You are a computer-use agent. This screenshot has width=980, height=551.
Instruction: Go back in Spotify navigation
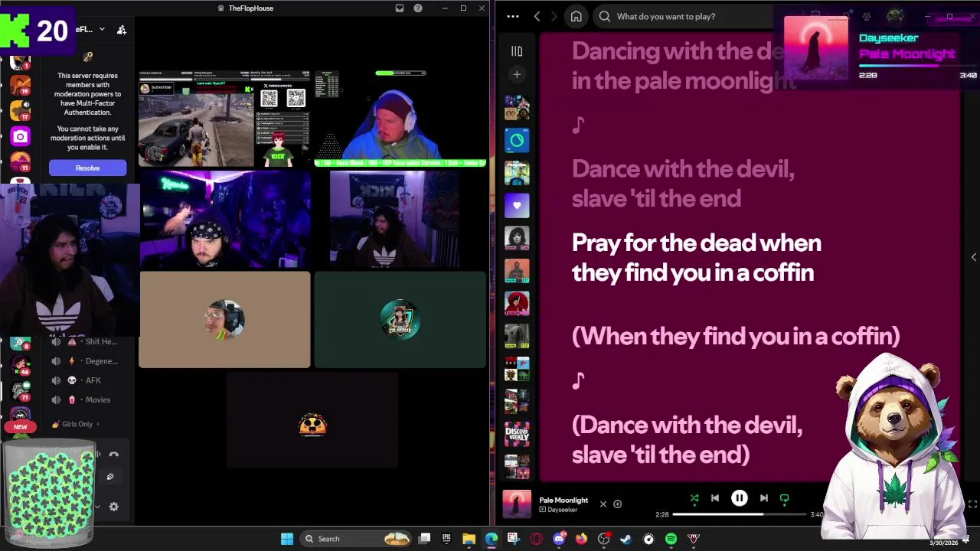point(537,16)
